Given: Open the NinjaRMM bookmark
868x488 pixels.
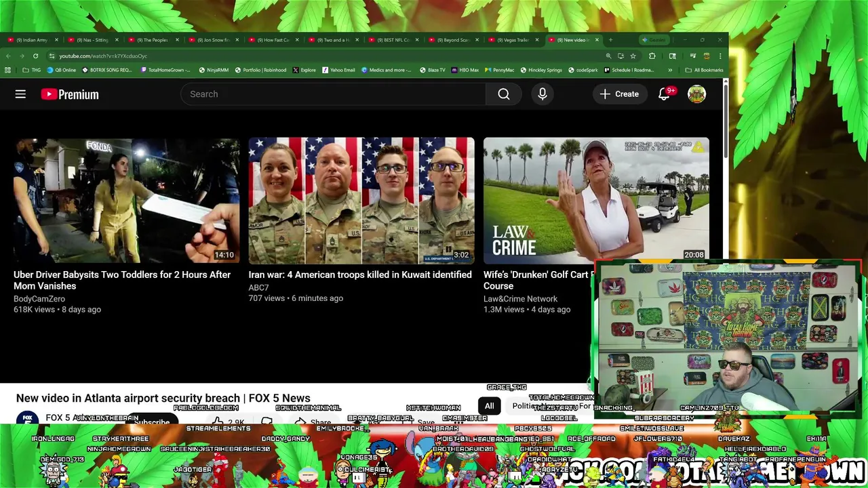Looking at the screenshot, I should [214, 70].
